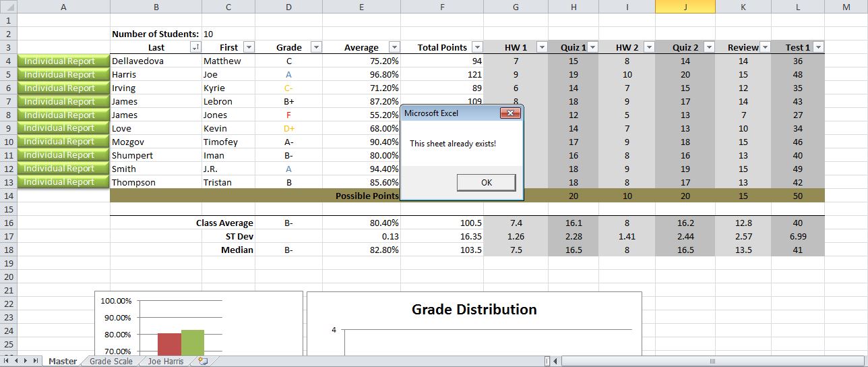This screenshot has height=367, width=868.
Task: Jump to last sheet using tab navigation arrow
Action: (36, 361)
